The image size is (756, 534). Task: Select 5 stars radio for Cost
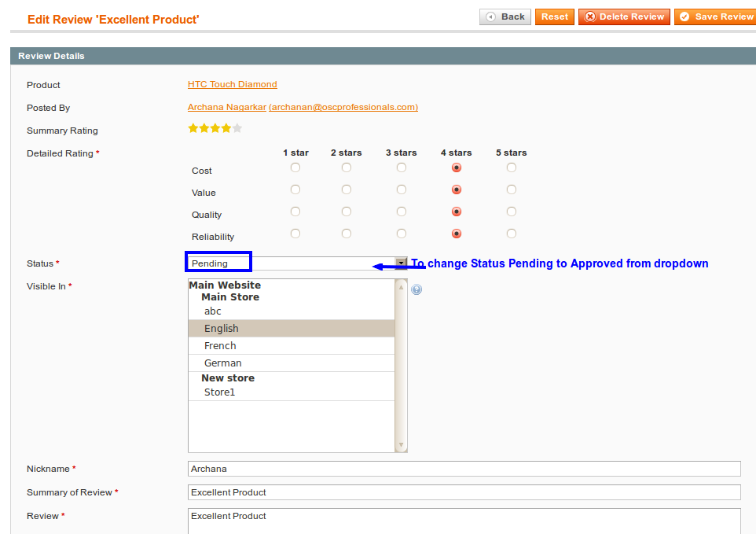(x=512, y=168)
